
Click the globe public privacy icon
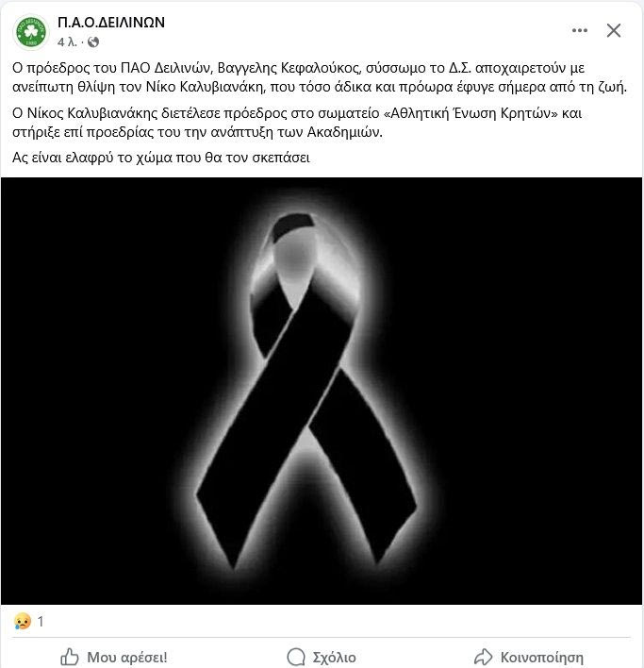click(93, 42)
